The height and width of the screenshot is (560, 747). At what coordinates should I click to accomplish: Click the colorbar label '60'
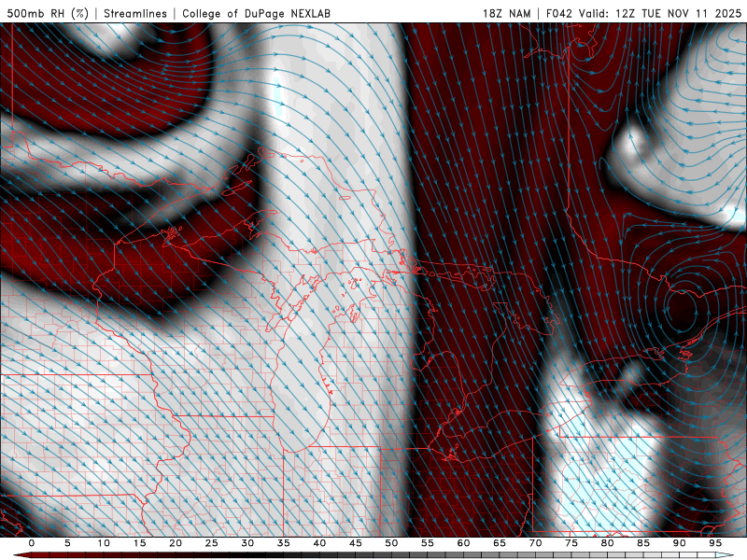(463, 543)
